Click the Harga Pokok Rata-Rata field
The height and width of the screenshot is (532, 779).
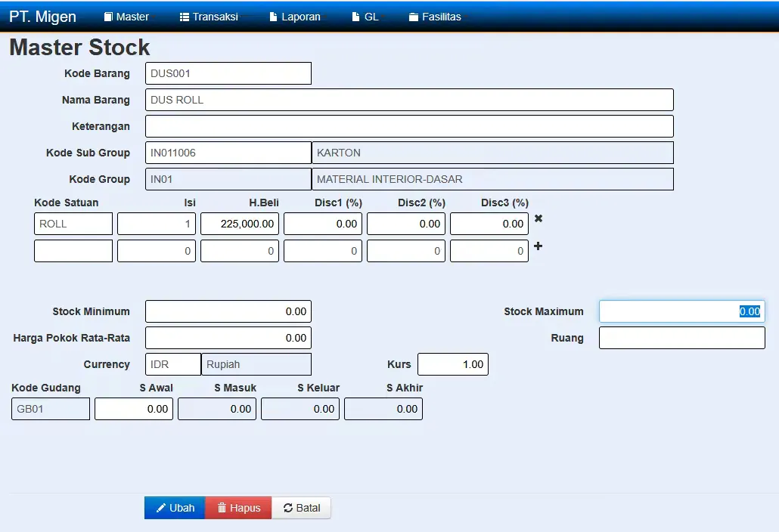[228, 338]
